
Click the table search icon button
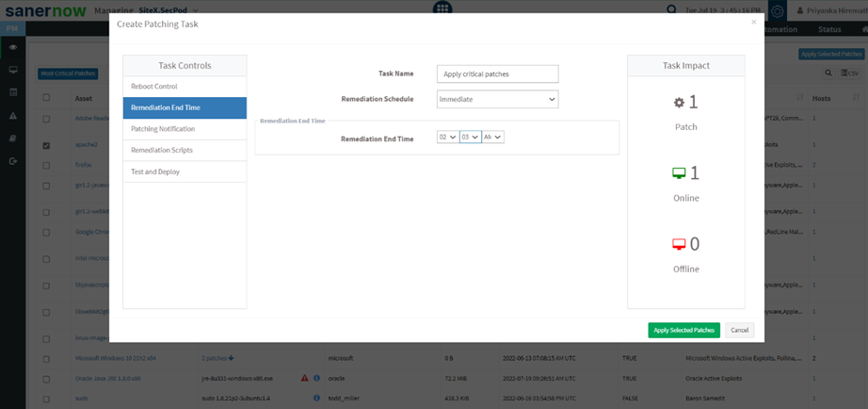pos(828,74)
